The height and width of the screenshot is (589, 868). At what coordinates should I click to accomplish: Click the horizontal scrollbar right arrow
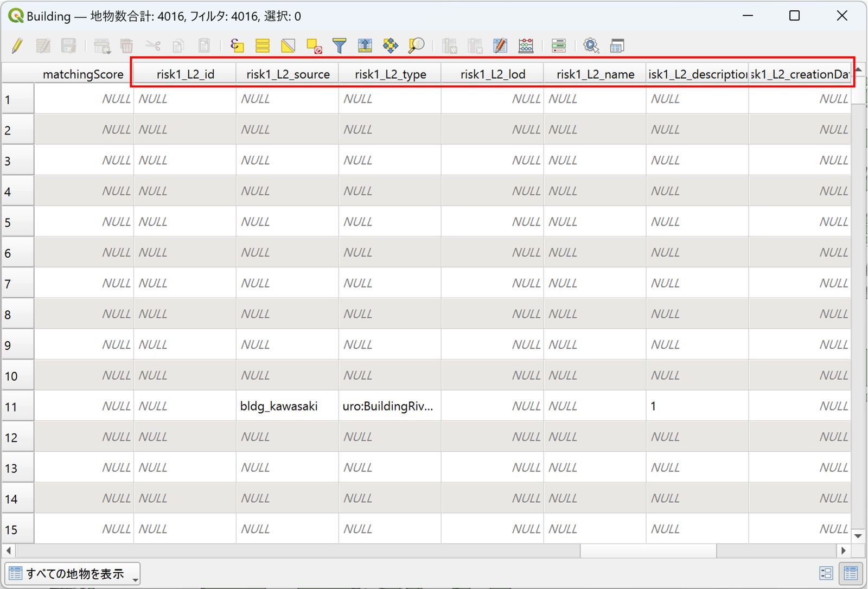[x=844, y=550]
